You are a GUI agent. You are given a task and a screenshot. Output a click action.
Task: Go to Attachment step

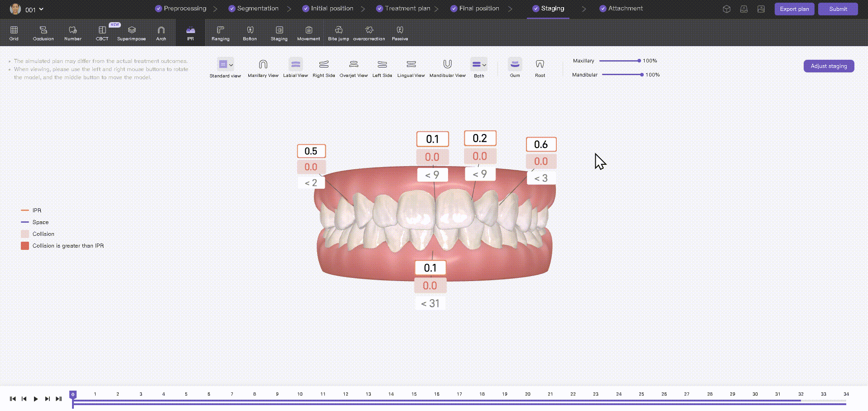(621, 9)
